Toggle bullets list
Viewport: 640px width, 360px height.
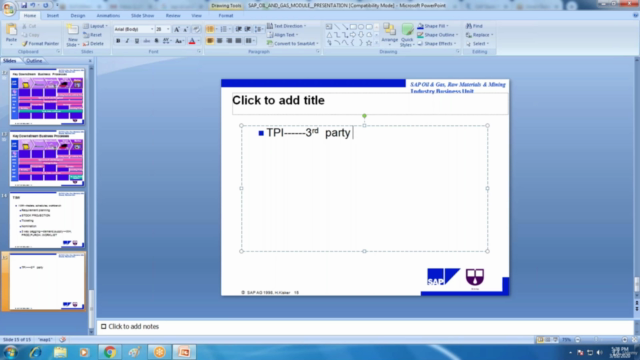point(210,29)
